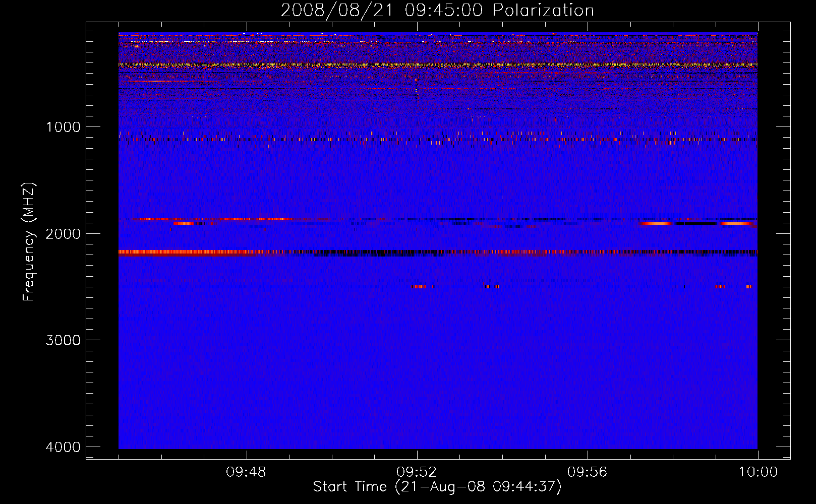The image size is (816, 504).
Task: Click the 1000 frequency tick label
Action: click(x=64, y=127)
